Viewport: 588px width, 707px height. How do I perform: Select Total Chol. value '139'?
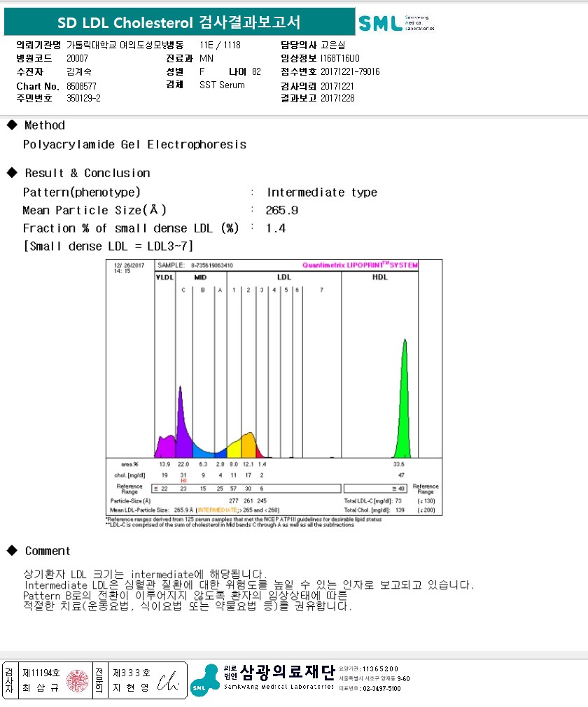coord(400,510)
